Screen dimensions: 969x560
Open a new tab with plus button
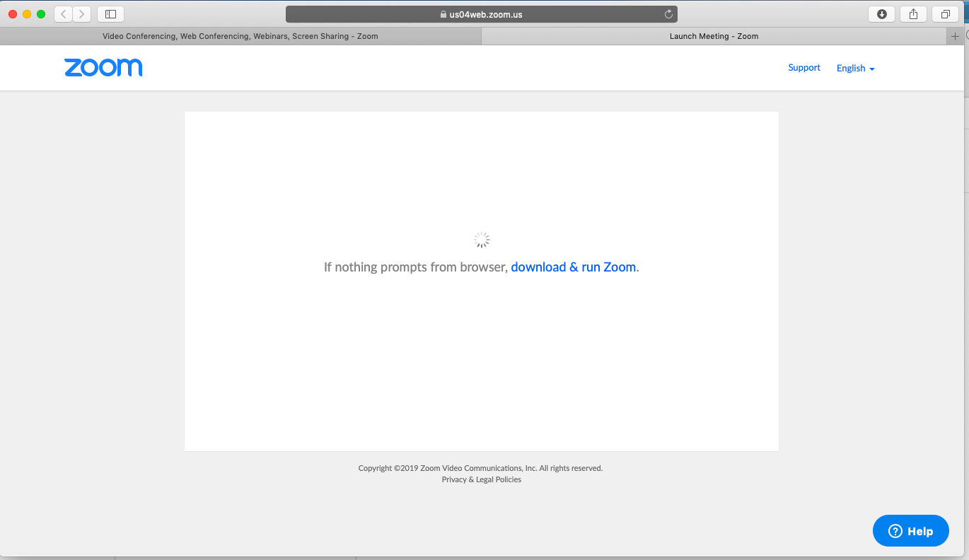[x=955, y=36]
